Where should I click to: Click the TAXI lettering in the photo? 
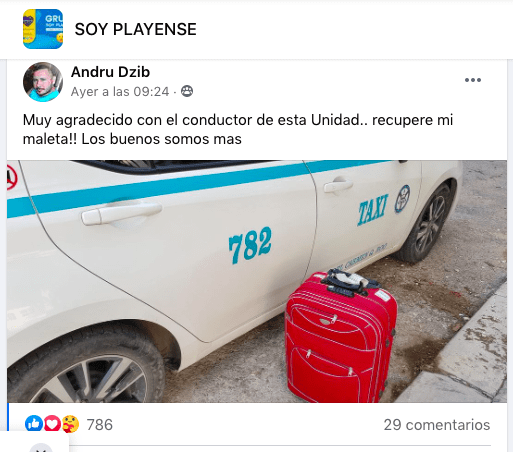pos(373,209)
